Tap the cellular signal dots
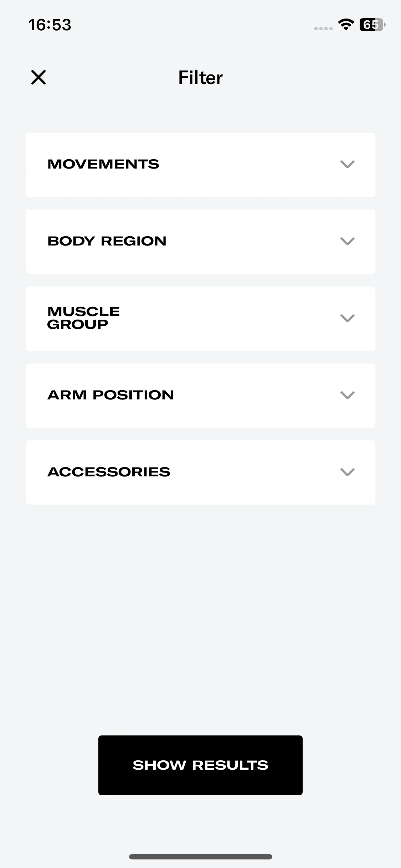401x868 pixels. coord(323,29)
